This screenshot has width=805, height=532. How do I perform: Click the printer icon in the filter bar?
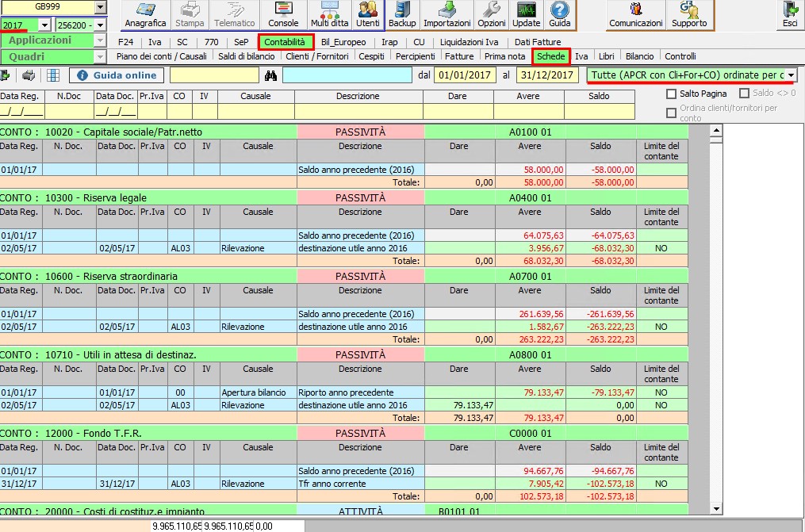(x=29, y=75)
